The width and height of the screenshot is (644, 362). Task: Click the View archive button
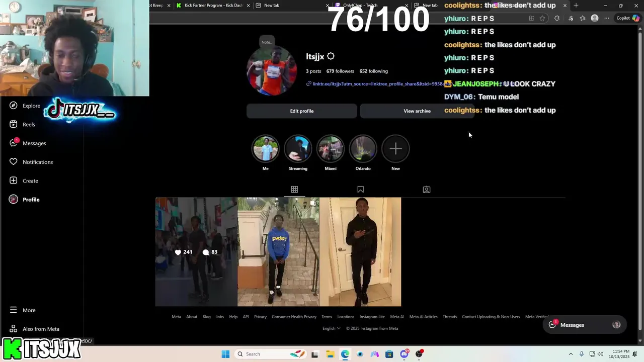click(x=417, y=111)
